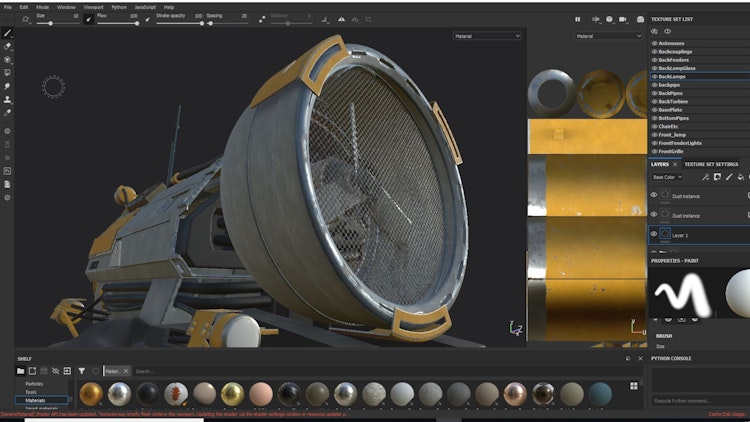This screenshot has height=422, width=750.
Task: Select the Paint brush tool
Action: tap(8, 32)
